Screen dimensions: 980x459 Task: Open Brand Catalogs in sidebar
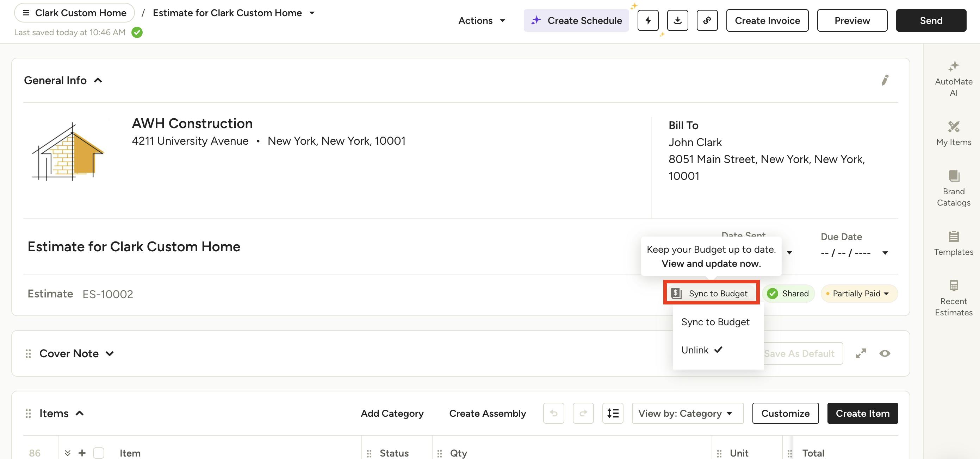tap(953, 188)
